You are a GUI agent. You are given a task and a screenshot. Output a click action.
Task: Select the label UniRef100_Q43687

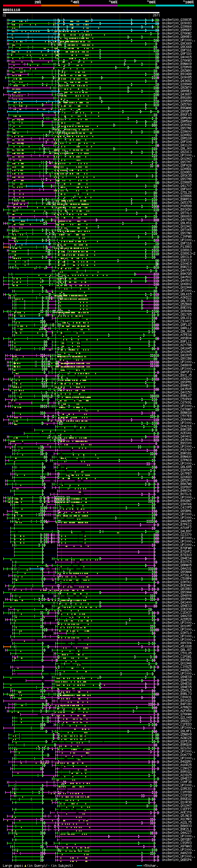[x=177, y=94]
